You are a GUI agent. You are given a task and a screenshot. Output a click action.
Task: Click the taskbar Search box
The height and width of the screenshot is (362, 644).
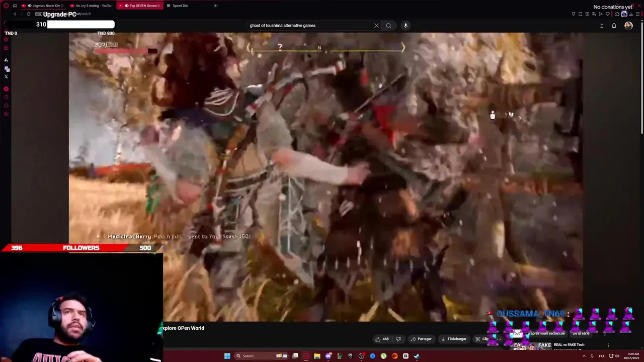[262, 356]
